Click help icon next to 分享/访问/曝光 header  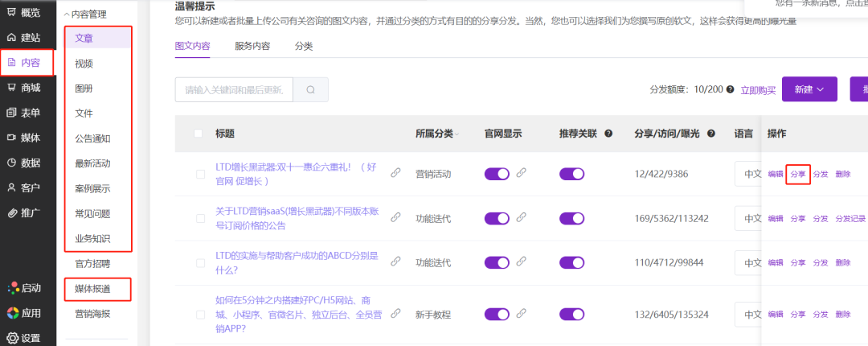pos(711,134)
